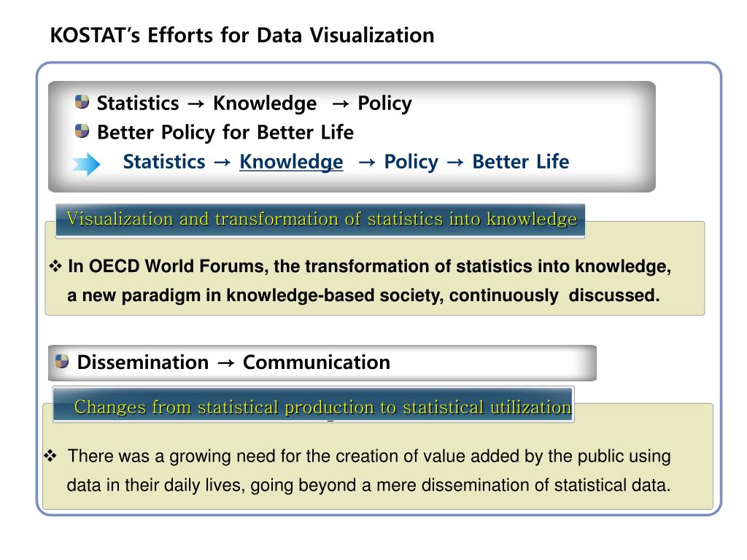The width and height of the screenshot is (747, 560).
Task: Click the diamond bullet before In OECD
Action: (x=55, y=265)
